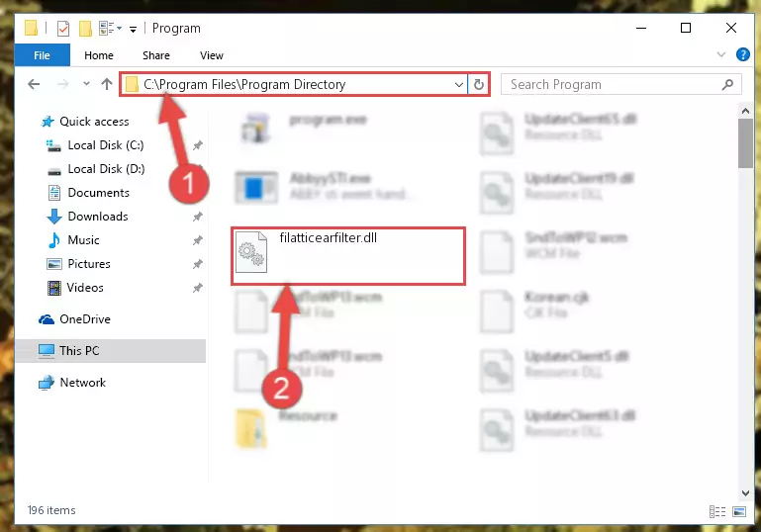Viewport: 761px width, 532px height.
Task: Click the Downloads blue arrow icon
Action: [x=53, y=217]
